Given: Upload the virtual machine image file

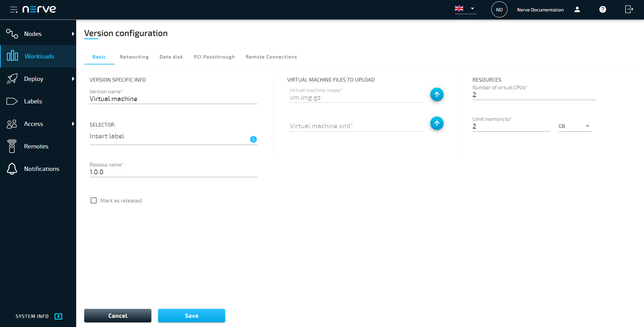Looking at the screenshot, I should tap(437, 94).
